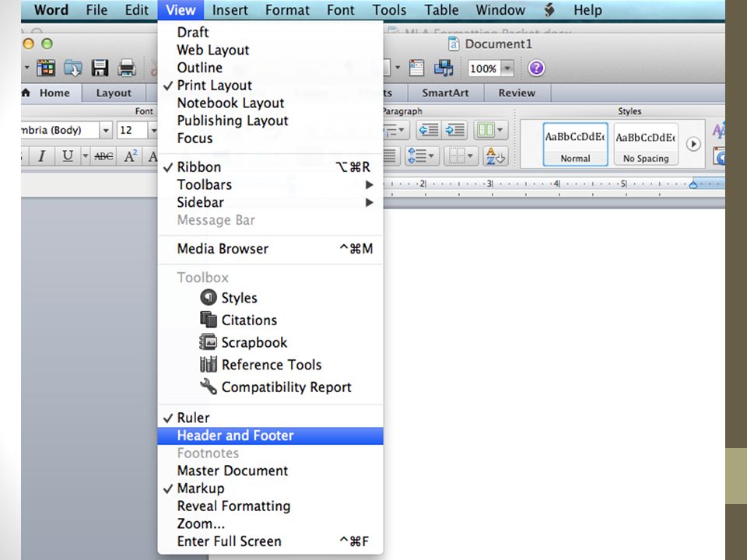This screenshot has height=560, width=747.
Task: Click the Save floppy disk icon
Action: coord(100,68)
